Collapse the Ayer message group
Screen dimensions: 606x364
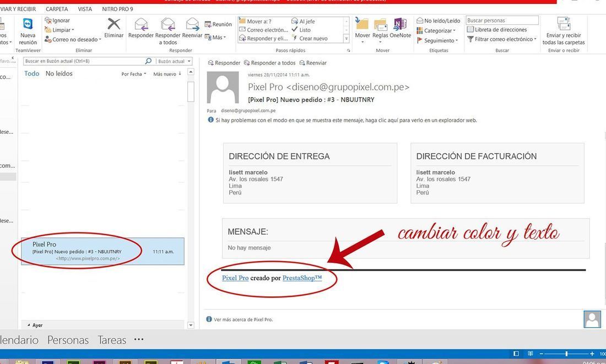click(x=29, y=325)
